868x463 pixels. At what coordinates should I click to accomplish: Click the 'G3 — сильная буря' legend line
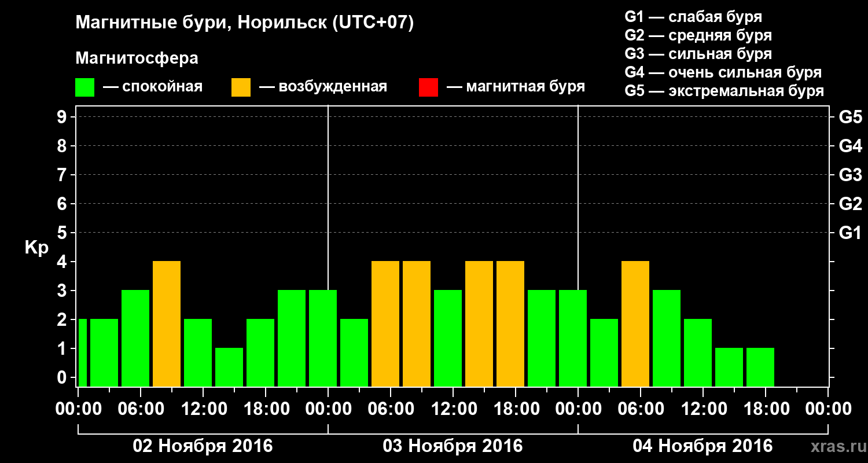pos(698,54)
